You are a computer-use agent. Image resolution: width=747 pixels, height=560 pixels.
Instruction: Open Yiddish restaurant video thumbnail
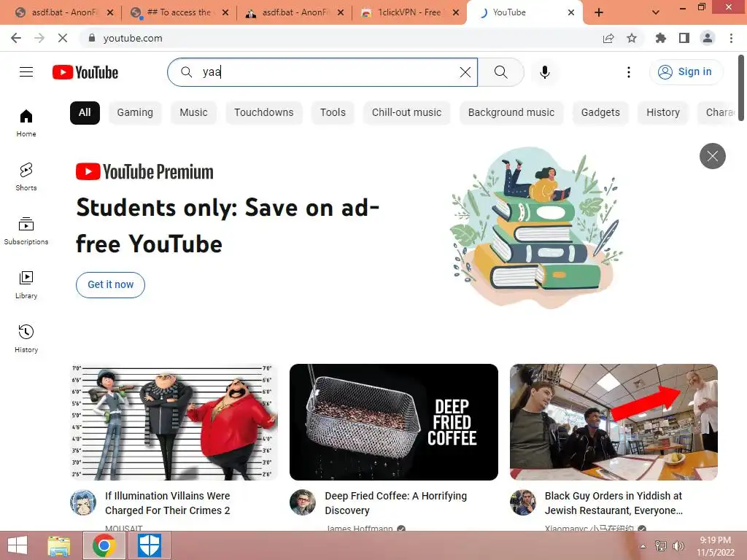pos(614,422)
